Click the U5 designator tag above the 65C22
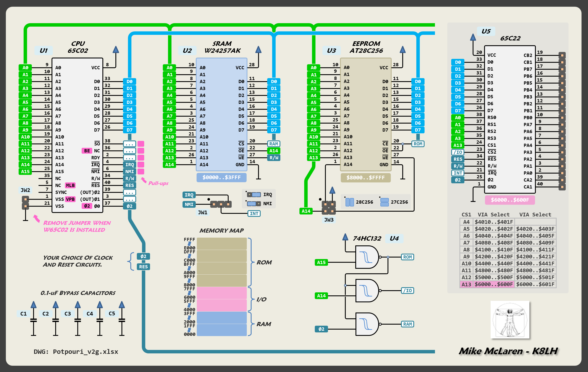 click(486, 31)
